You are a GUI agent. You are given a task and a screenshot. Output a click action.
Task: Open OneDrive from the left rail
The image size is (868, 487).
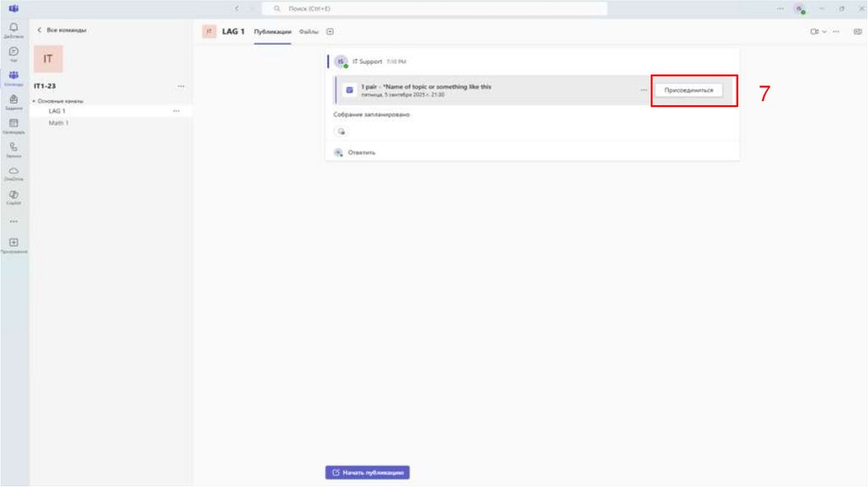14,173
